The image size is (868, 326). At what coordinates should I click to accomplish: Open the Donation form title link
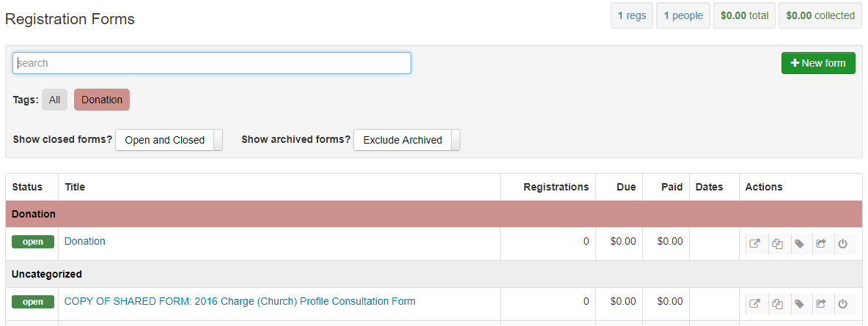pyautogui.click(x=85, y=241)
